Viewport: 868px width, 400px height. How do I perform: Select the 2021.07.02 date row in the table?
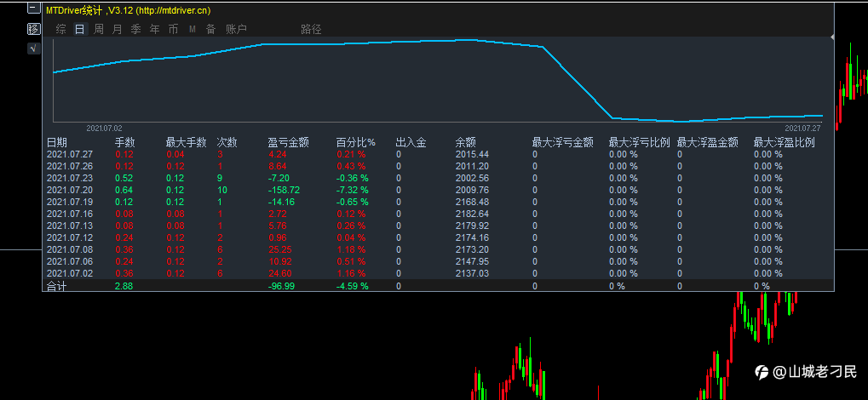coord(437,273)
